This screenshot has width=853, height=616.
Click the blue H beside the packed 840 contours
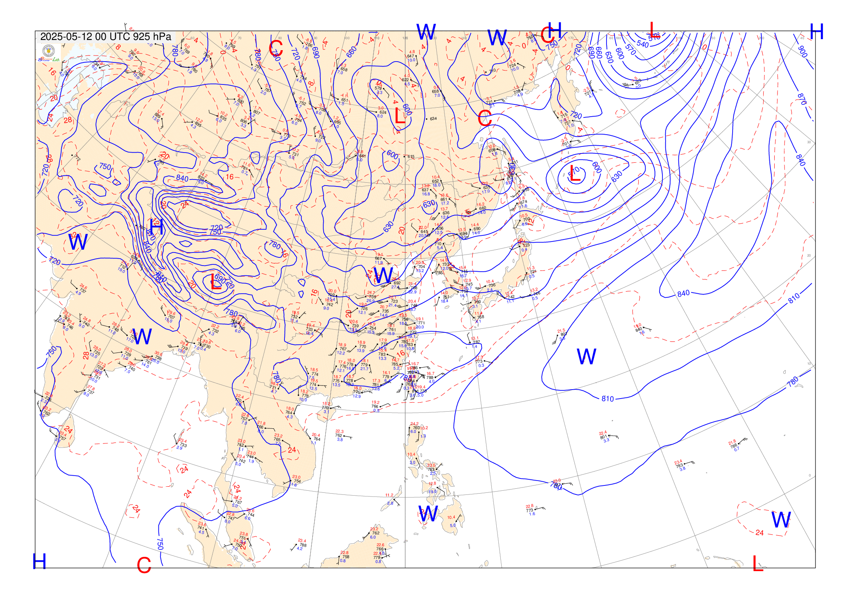tap(157, 227)
